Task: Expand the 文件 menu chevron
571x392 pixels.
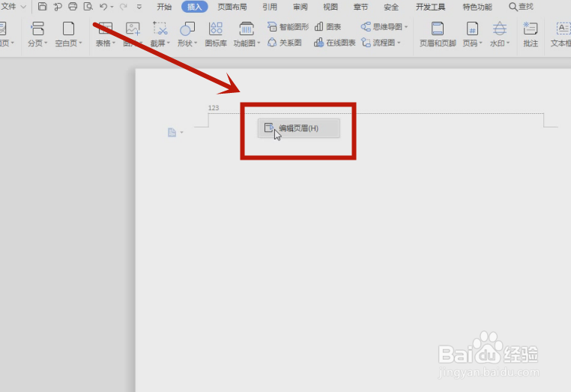Action: point(23,7)
